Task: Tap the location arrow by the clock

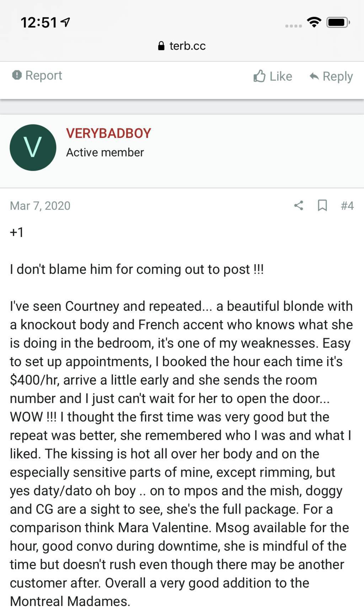Action: click(65, 22)
